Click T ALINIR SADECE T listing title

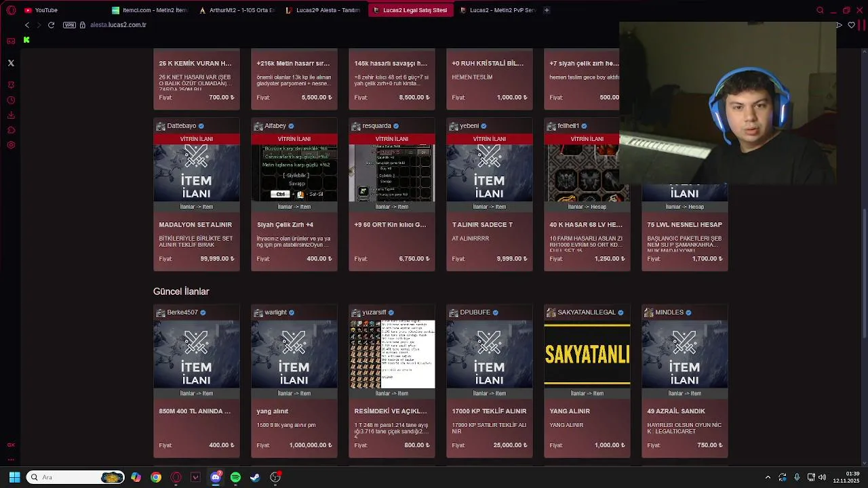(x=482, y=225)
